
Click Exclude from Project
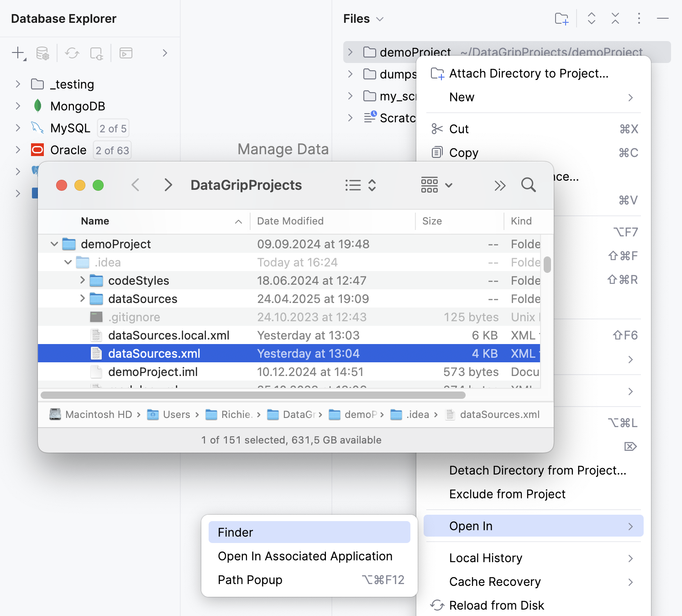point(507,494)
